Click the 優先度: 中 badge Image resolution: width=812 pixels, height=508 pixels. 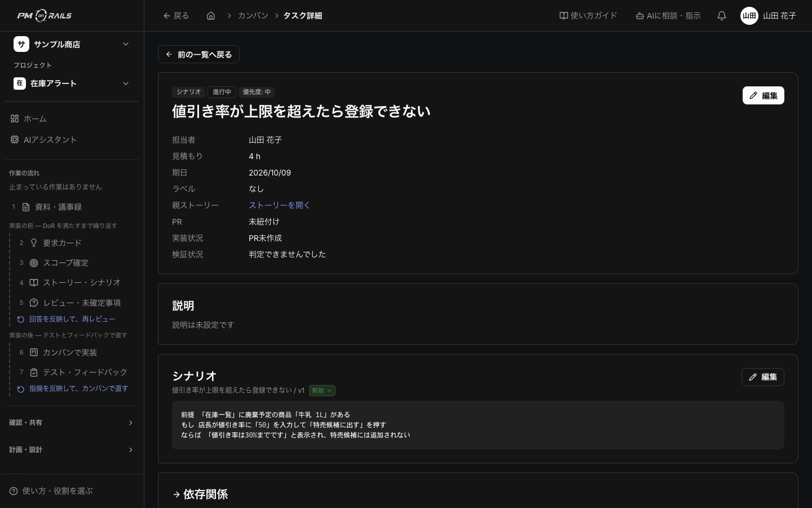257,92
